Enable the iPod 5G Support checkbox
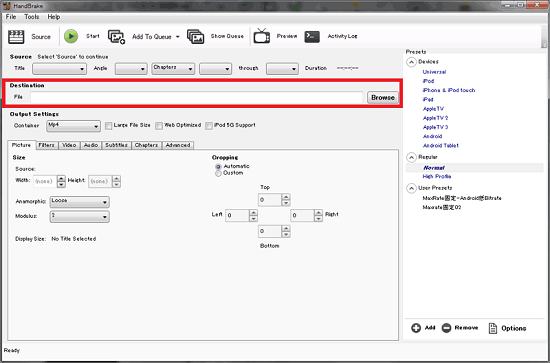The height and width of the screenshot is (363, 550). click(x=209, y=126)
